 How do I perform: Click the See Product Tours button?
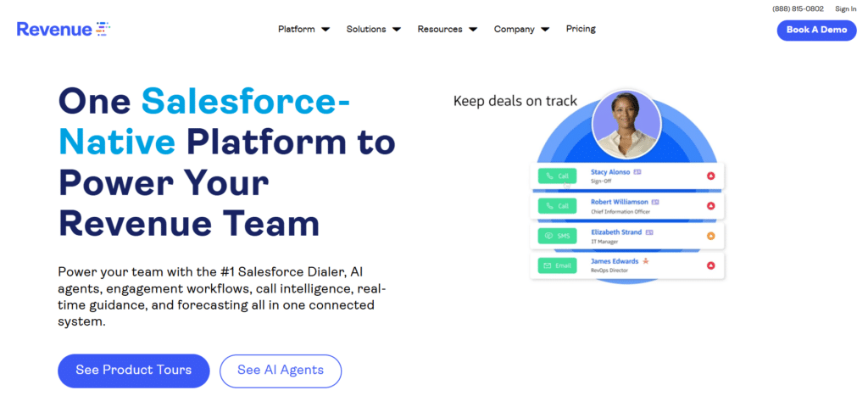point(133,371)
